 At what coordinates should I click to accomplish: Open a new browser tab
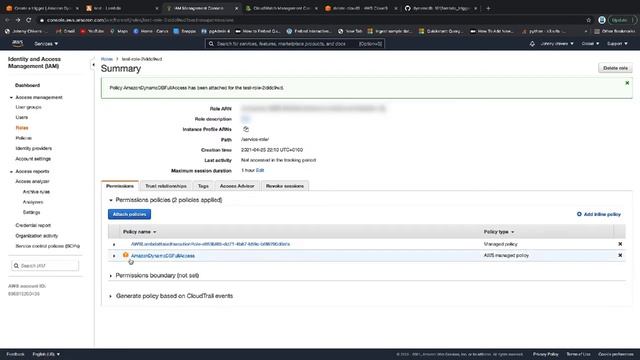coord(488,8)
